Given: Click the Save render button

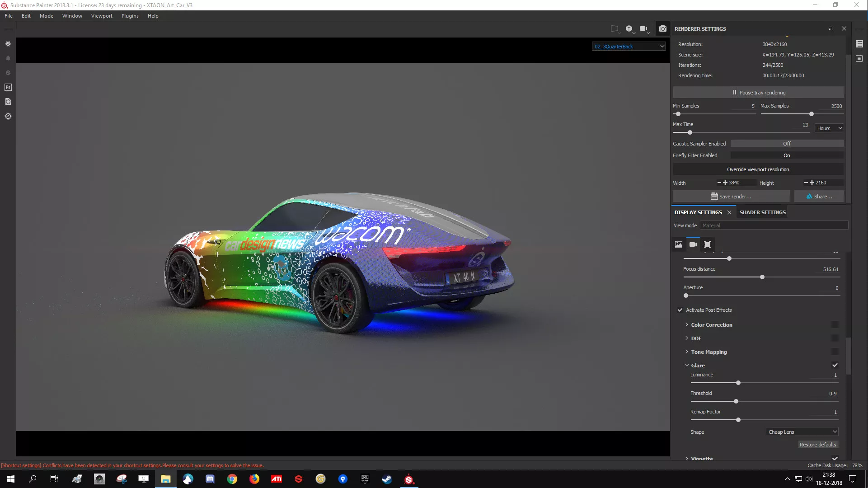Looking at the screenshot, I should (x=731, y=197).
